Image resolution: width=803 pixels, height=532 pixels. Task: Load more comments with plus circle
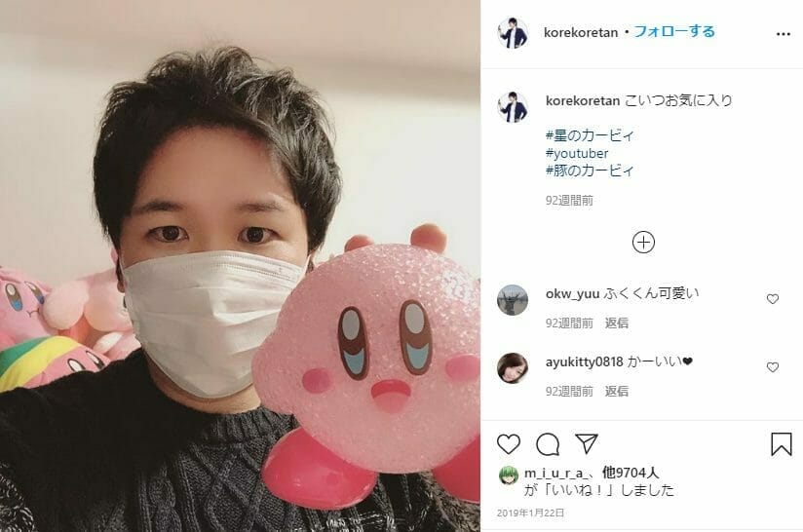click(x=643, y=243)
